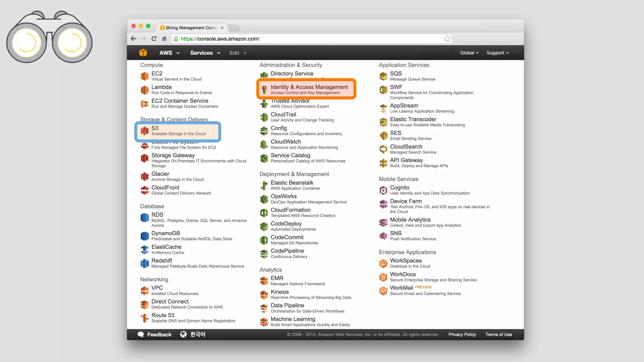Click the WorkSpaces service icon
Screen dimensions: 644x362
[383, 263]
